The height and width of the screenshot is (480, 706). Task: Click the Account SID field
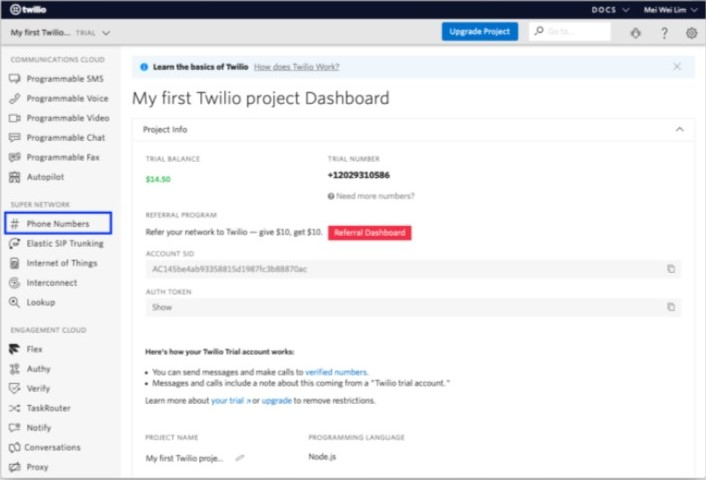pos(413,269)
